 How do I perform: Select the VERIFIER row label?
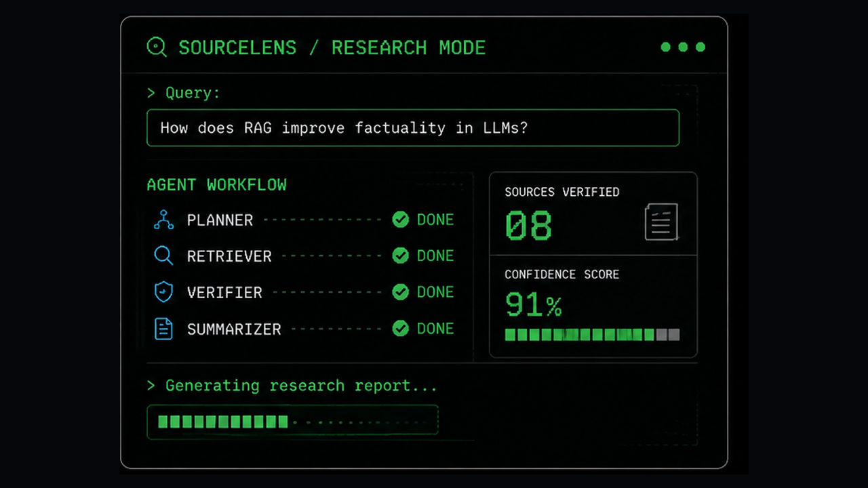[224, 293]
